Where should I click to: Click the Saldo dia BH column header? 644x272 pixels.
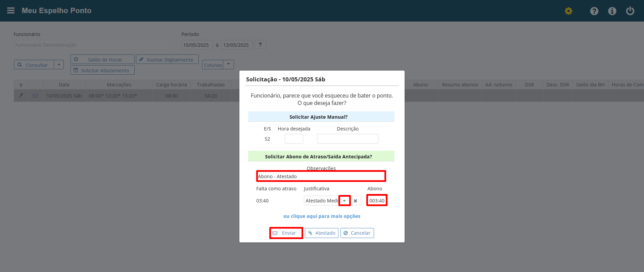click(x=590, y=85)
